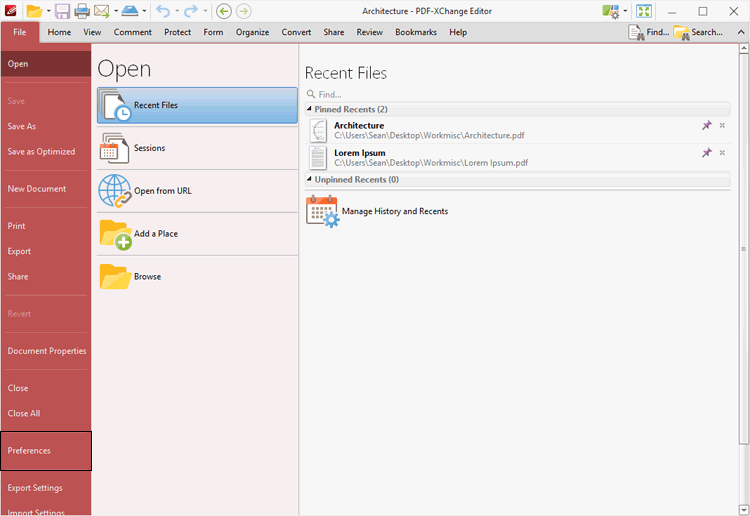
Task: Select New Document in the sidebar
Action: 46,189
